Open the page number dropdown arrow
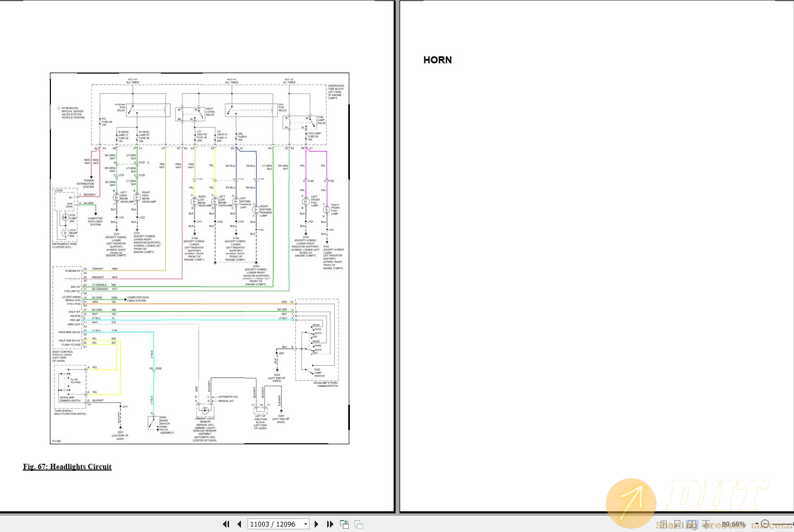 click(x=306, y=524)
